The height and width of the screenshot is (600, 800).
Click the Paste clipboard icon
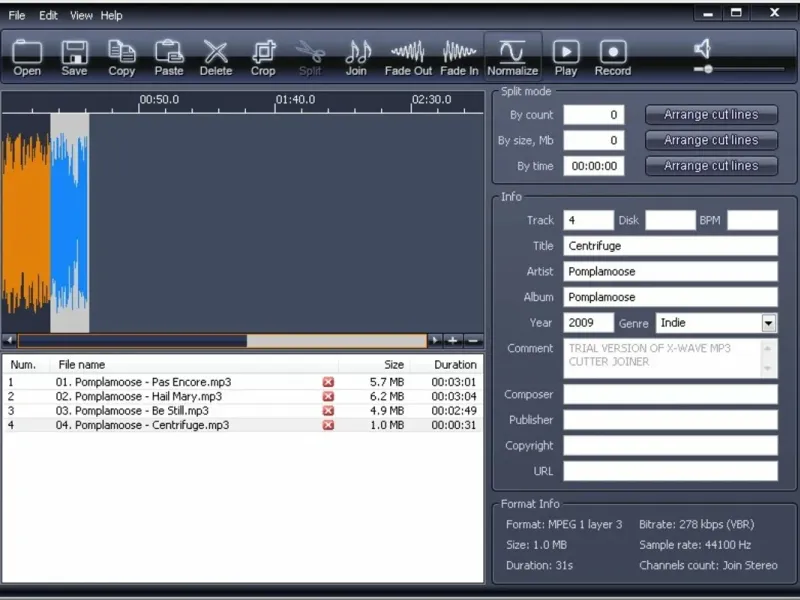(x=169, y=58)
